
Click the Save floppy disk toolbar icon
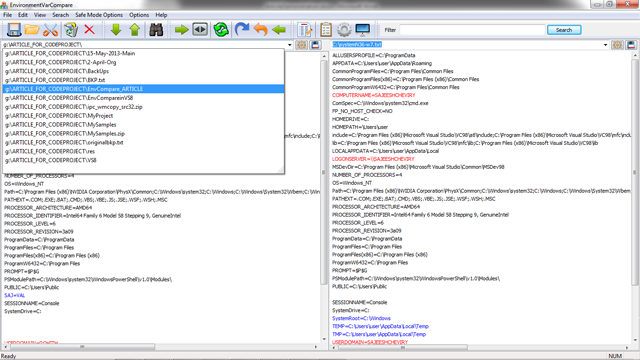pyautogui.click(x=13, y=30)
